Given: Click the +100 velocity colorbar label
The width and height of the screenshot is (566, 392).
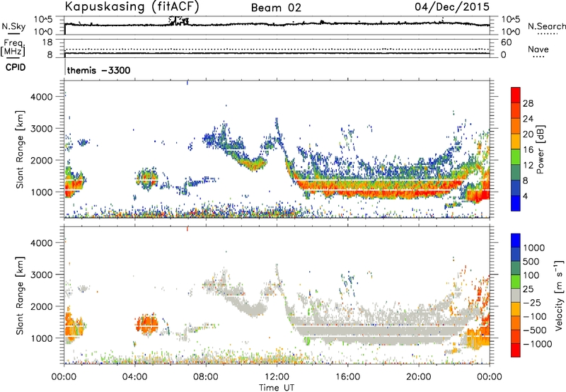Looking at the screenshot, I should (x=531, y=275).
